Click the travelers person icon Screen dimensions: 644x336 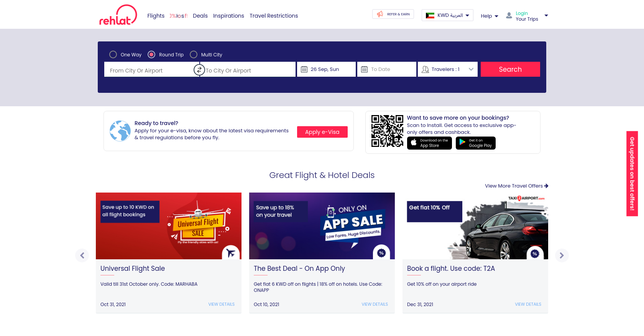point(425,69)
